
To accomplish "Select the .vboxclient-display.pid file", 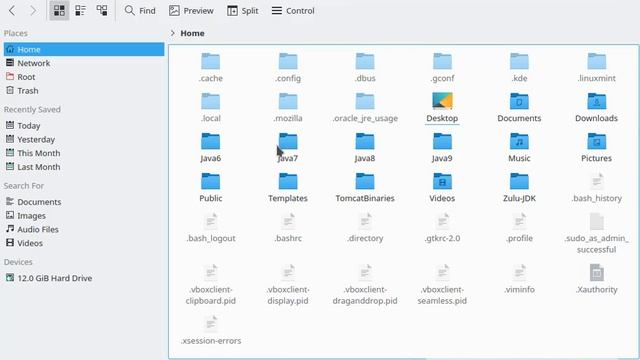I will coord(288,284).
